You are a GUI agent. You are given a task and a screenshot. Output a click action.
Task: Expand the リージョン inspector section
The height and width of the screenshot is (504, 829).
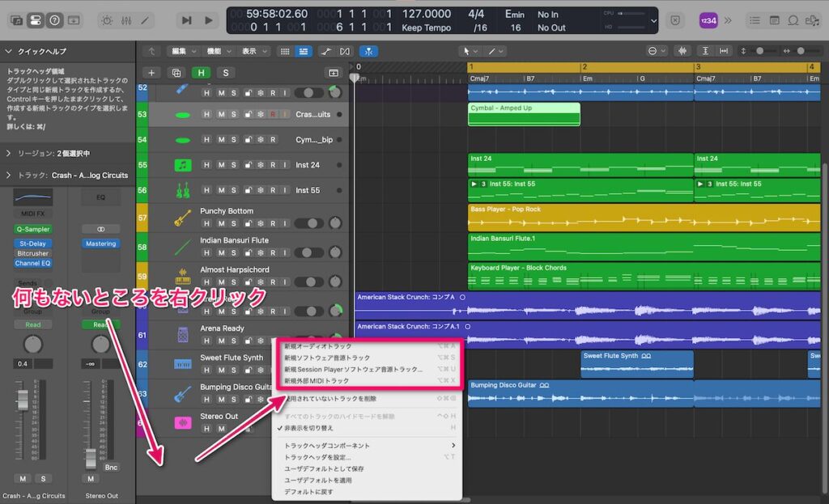(x=8, y=153)
